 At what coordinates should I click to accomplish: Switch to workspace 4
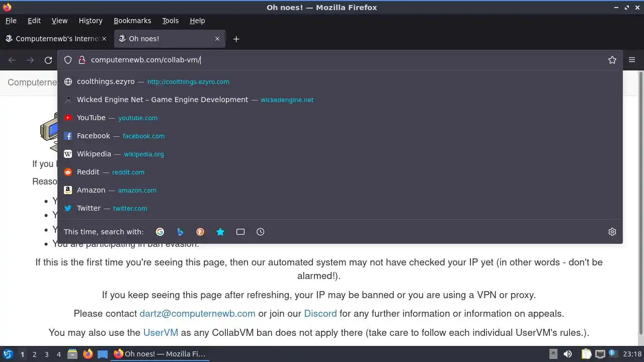point(58,354)
